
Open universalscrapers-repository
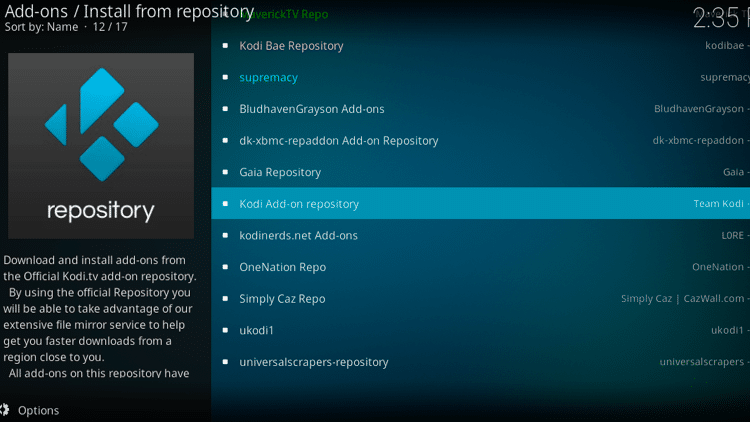pos(481,362)
